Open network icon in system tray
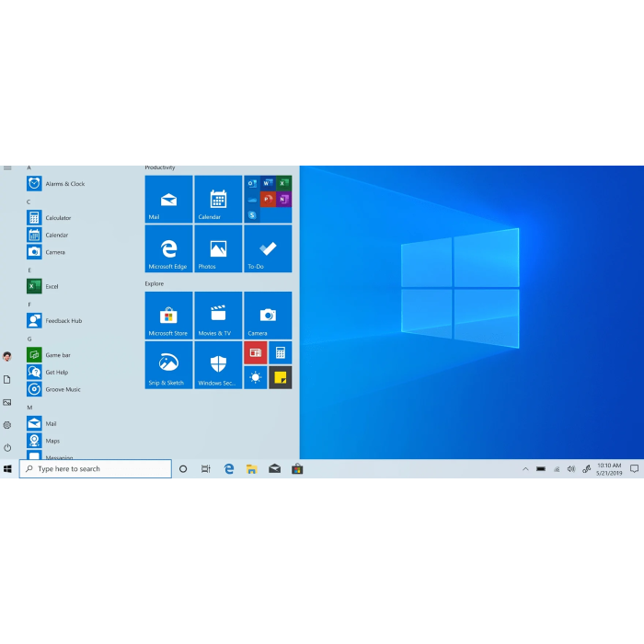The width and height of the screenshot is (644, 644). click(x=557, y=469)
